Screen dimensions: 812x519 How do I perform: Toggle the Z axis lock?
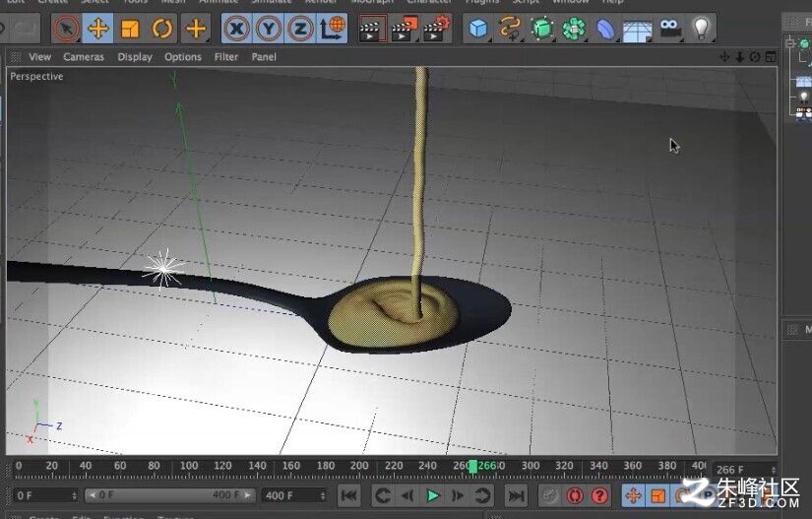coord(300,28)
